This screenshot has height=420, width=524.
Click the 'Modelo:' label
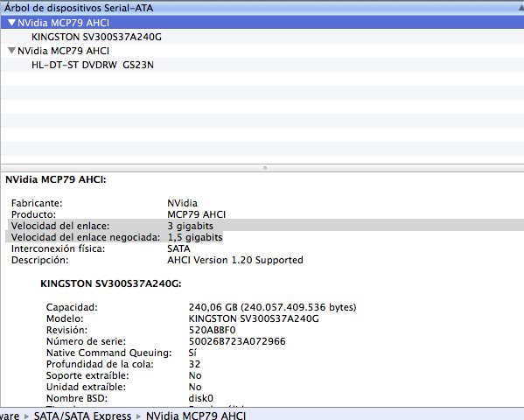point(65,318)
